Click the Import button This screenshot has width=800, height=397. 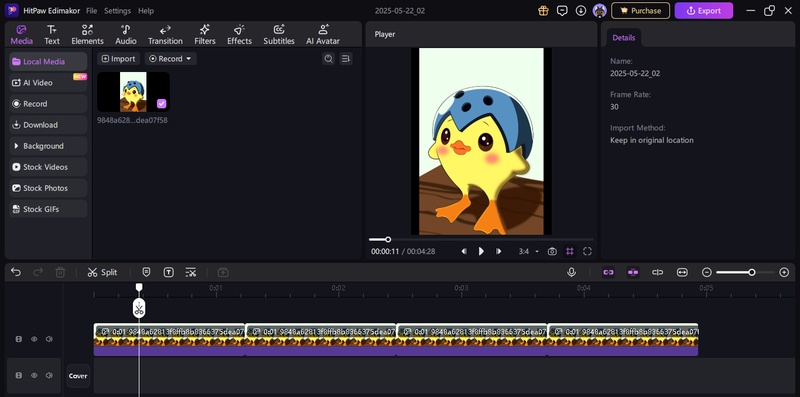118,59
